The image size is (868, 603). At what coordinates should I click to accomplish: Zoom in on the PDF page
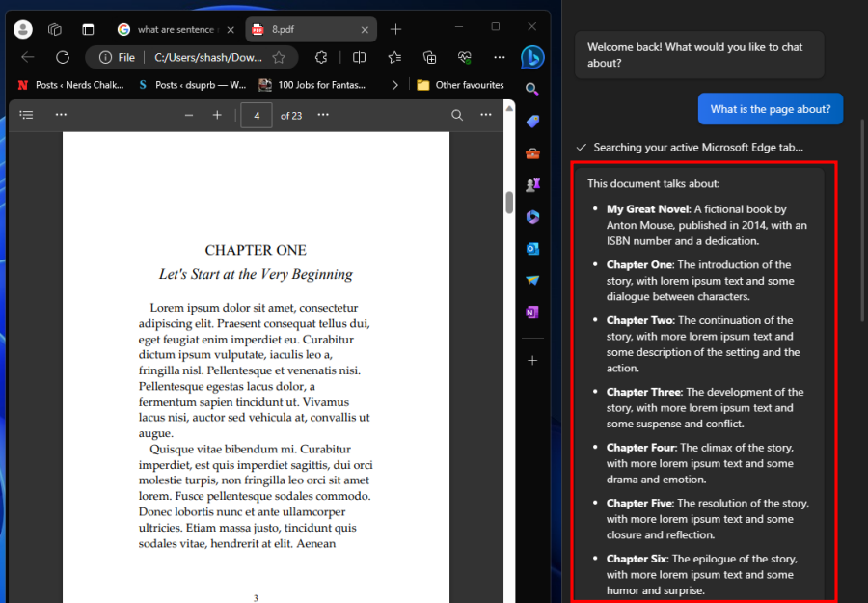point(217,117)
